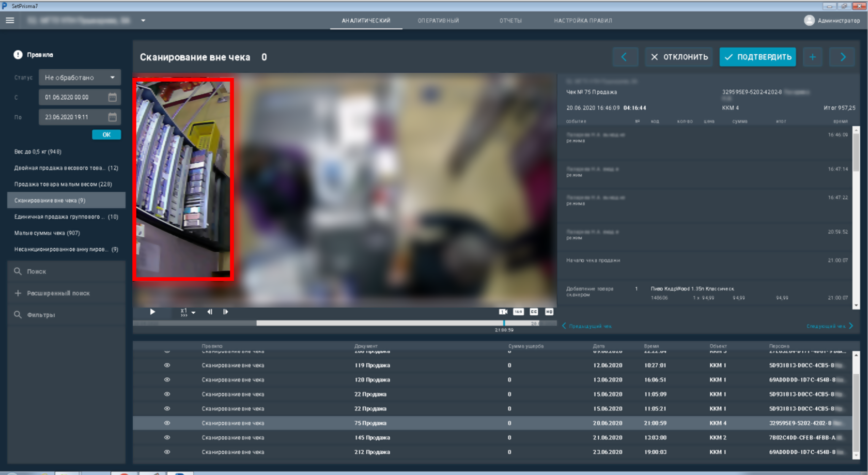Toggle eye icon for 119 Продажа row
Screen dimensions: 868x475
pyautogui.click(x=167, y=365)
